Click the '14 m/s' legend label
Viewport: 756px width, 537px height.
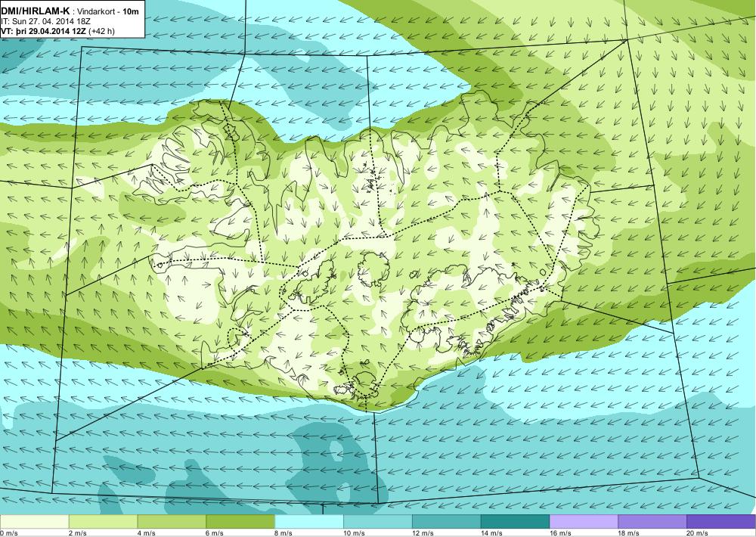pyautogui.click(x=491, y=533)
